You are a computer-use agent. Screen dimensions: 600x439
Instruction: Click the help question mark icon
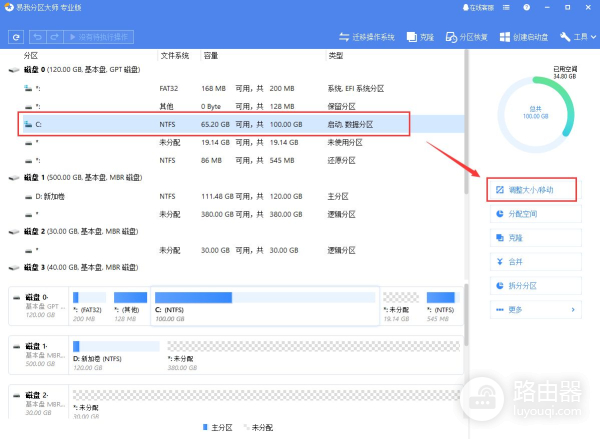click(x=527, y=8)
